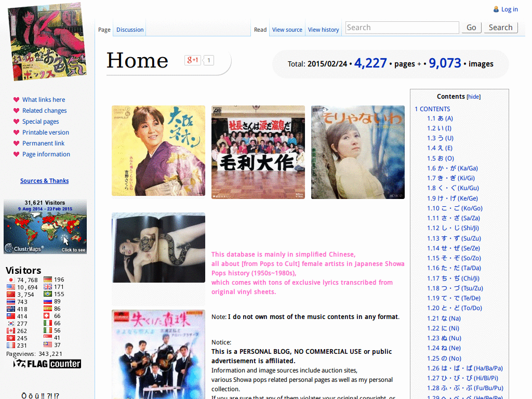The height and width of the screenshot is (399, 532).
Task: Go to section 1.28 ふ・ぶ・ぷ (Fu/Bu/Pu)
Action: click(465, 388)
